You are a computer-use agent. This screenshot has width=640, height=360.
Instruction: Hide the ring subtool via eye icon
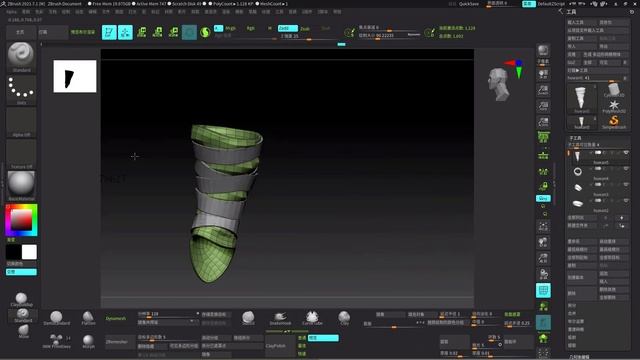[x=626, y=169]
